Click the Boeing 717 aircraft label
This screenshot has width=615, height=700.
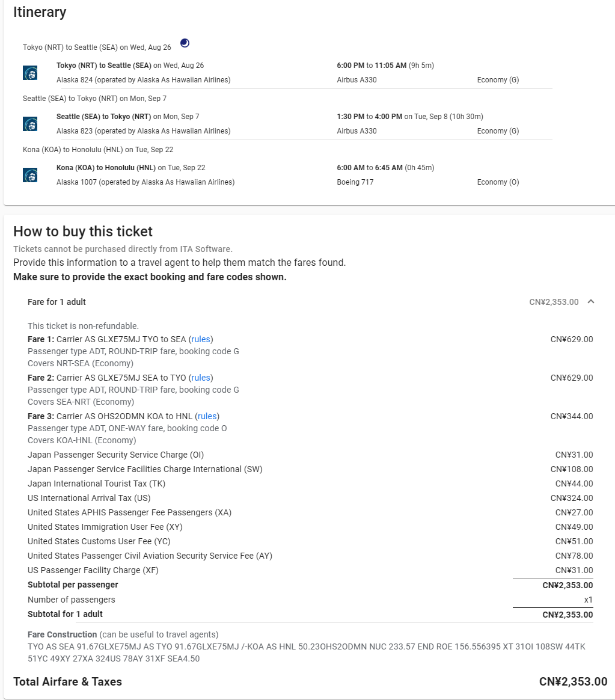point(355,182)
